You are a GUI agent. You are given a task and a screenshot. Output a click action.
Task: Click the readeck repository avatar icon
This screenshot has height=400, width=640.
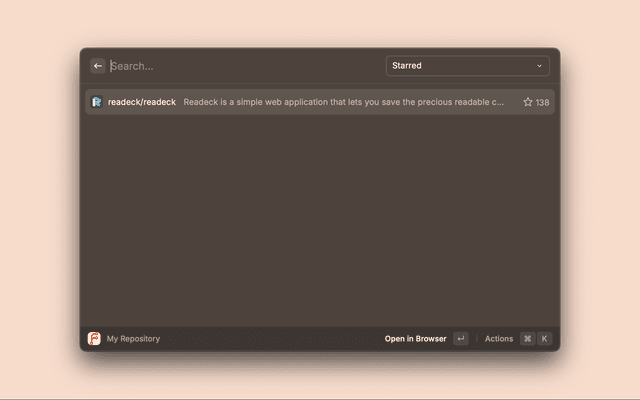pyautogui.click(x=97, y=102)
